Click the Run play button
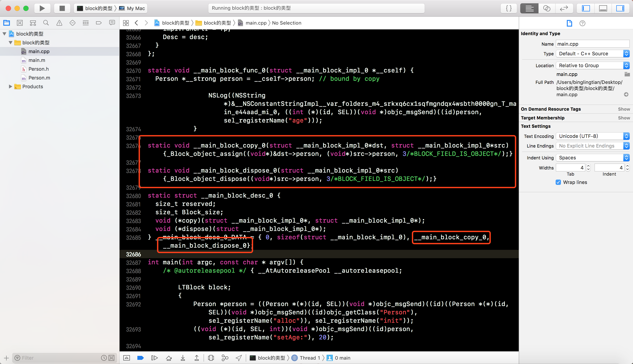Screen dimensions: 633x364 pyautogui.click(x=42, y=8)
